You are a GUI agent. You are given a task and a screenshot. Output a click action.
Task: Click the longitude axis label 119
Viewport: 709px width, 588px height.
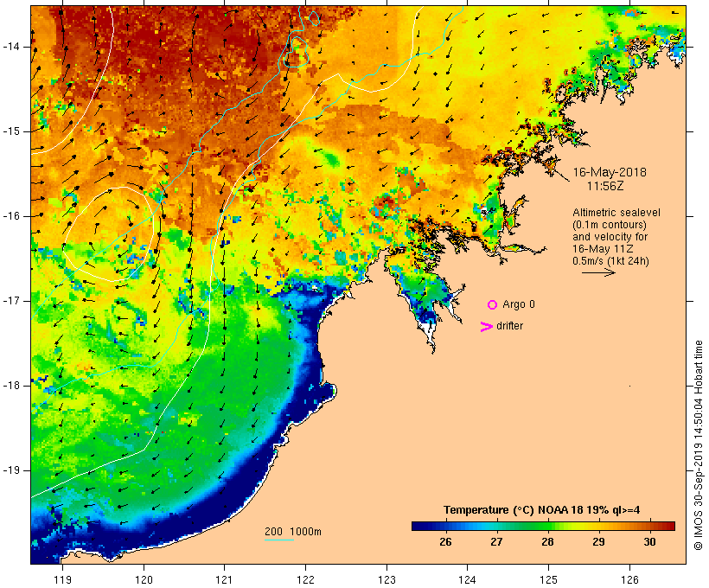click(62, 579)
